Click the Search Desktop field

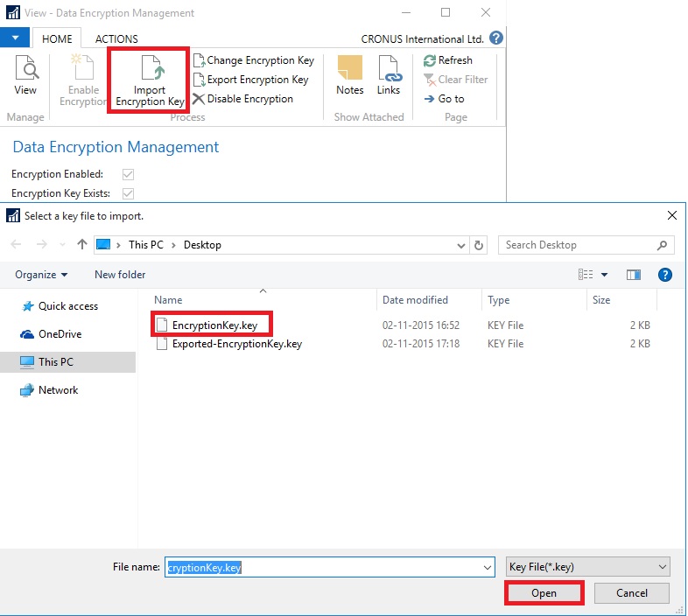pos(578,245)
